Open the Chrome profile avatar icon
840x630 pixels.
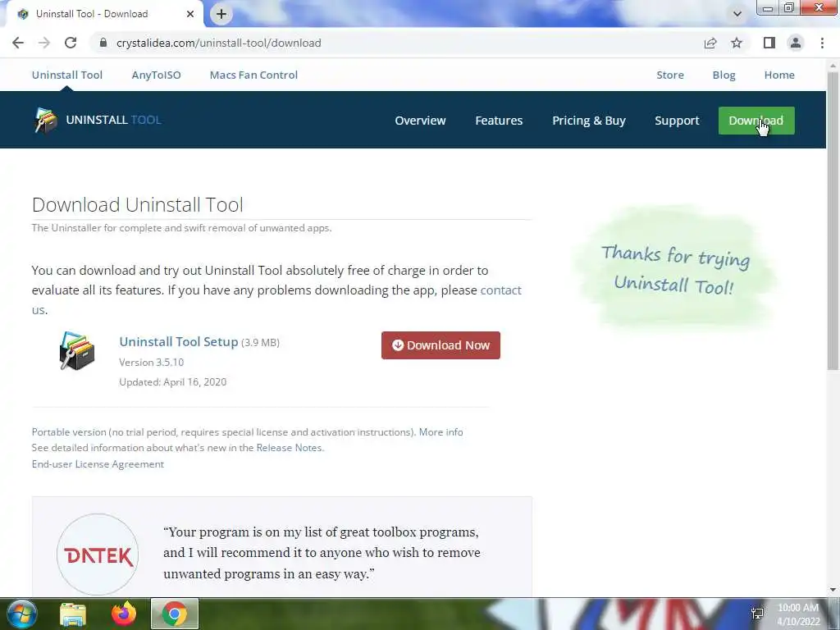tap(796, 43)
